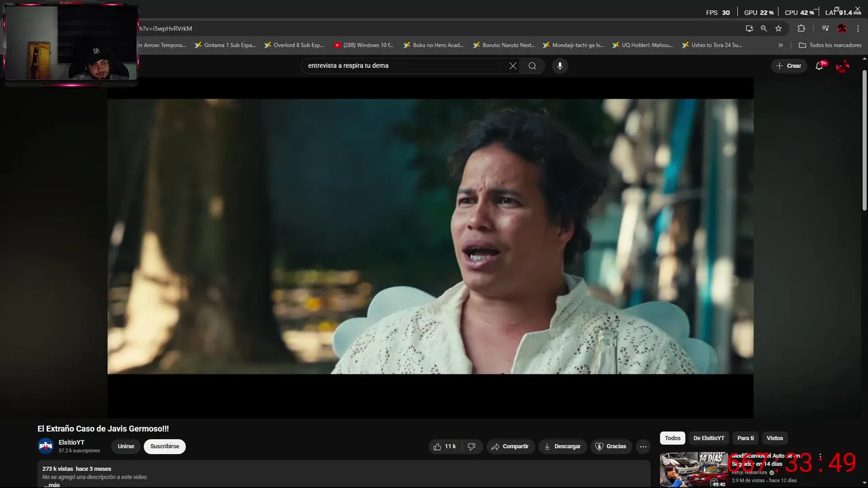The image size is (868, 488).
Task: Like the video with thumbs up
Action: [x=445, y=447]
